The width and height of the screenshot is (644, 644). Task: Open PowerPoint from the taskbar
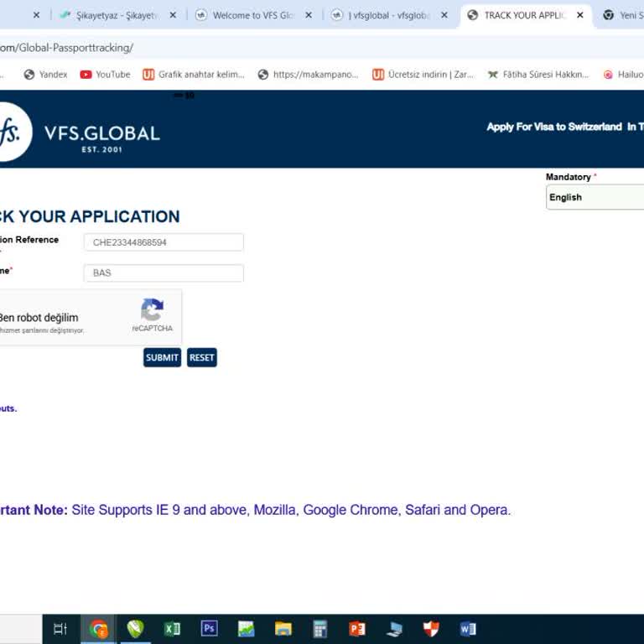[x=357, y=628]
